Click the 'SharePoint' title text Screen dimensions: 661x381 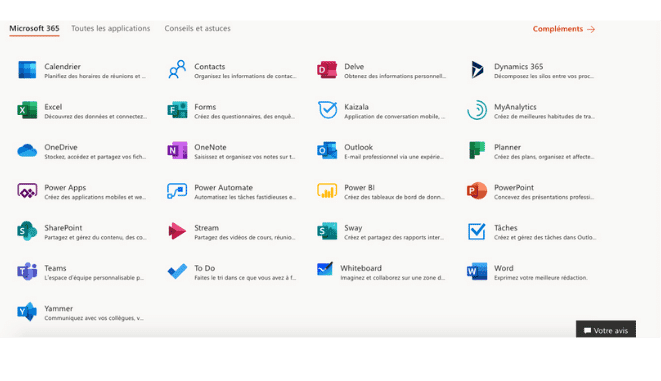pos(63,228)
